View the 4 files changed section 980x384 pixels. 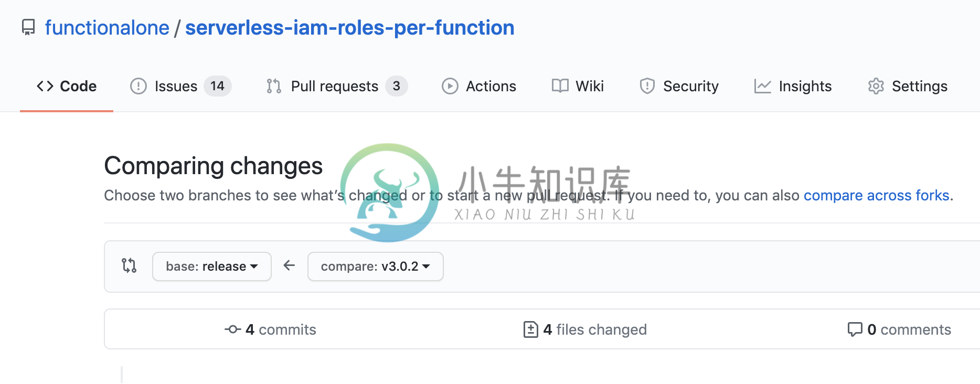tap(585, 329)
